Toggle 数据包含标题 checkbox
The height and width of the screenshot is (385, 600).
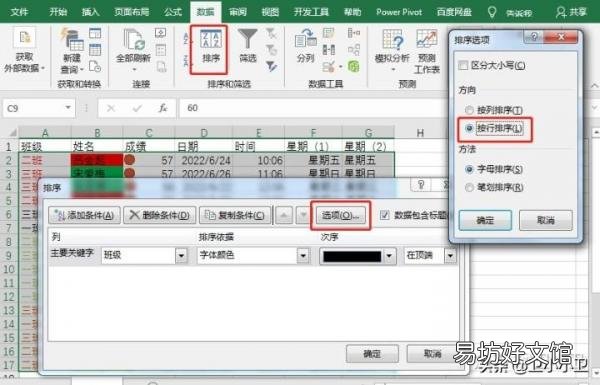pos(385,215)
